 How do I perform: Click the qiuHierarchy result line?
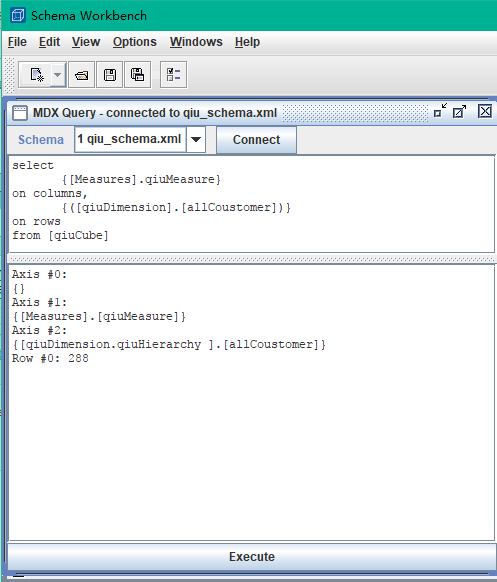(169, 344)
